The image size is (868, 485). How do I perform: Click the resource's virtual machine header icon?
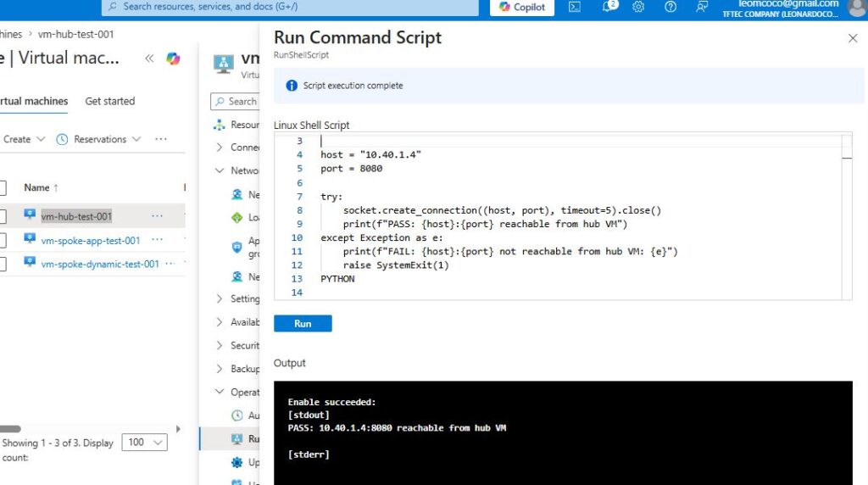(224, 64)
